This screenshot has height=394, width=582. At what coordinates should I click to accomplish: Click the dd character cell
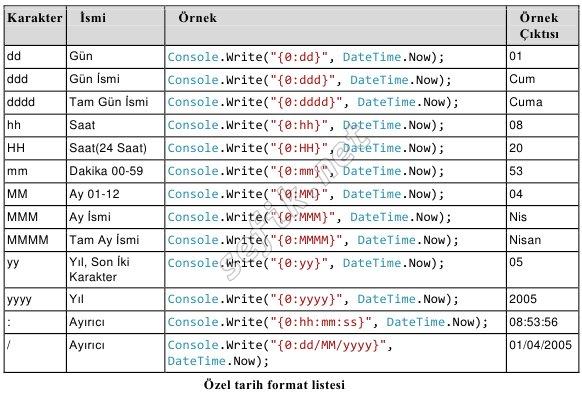[35, 57]
